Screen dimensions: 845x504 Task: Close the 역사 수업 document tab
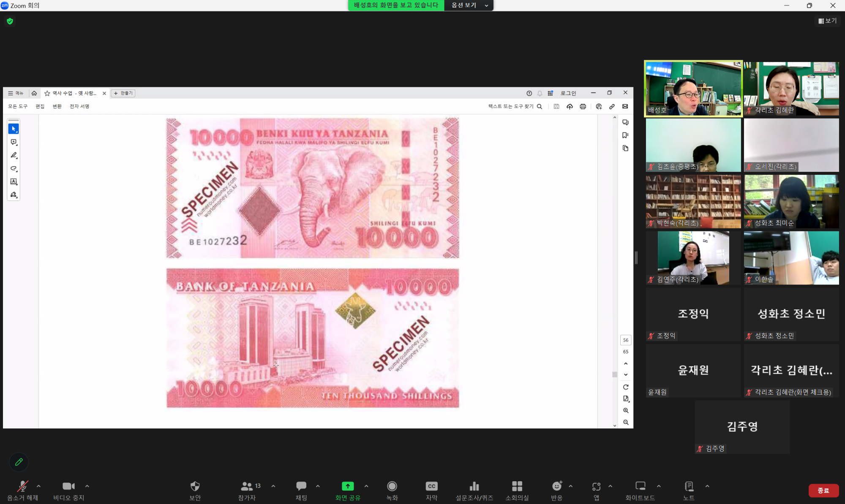pos(104,93)
